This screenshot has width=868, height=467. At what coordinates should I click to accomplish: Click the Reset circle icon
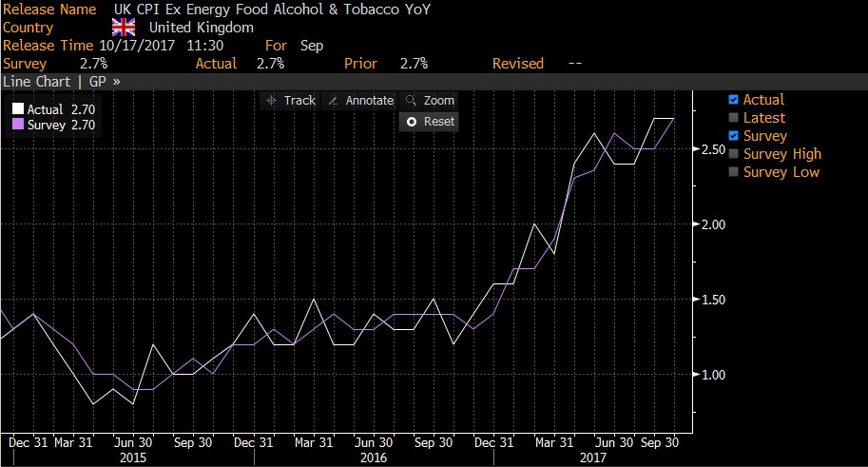[x=412, y=122]
